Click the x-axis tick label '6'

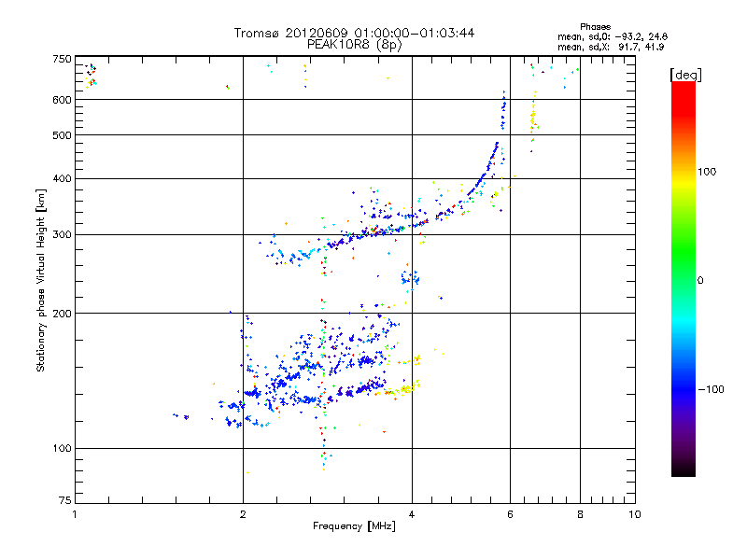510,514
